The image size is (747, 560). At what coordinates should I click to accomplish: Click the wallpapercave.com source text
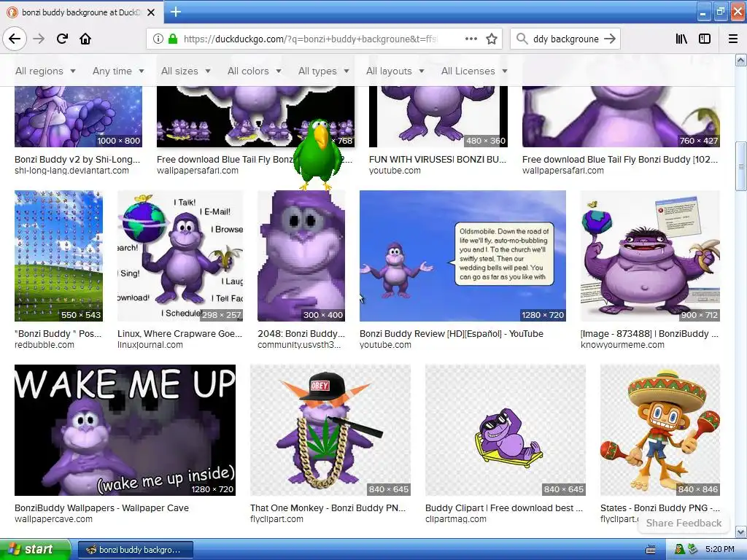click(x=53, y=519)
